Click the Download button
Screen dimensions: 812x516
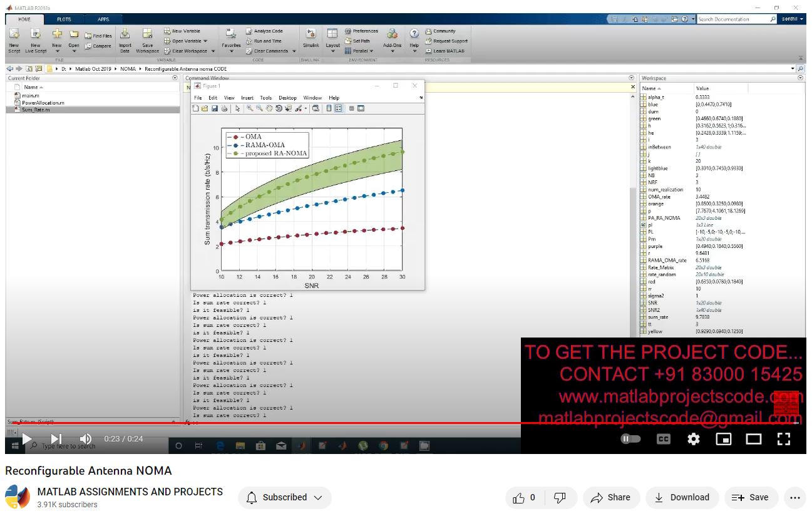(682, 497)
